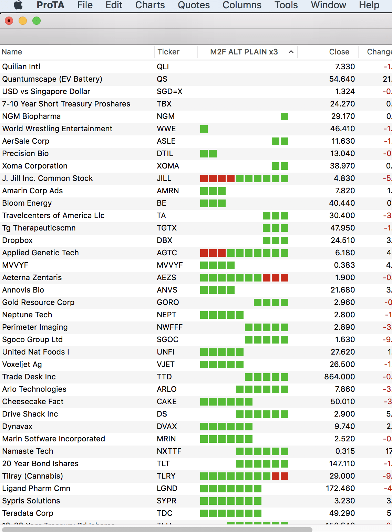392x532 pixels.
Task: Open the Quotes menu
Action: pyautogui.click(x=194, y=5)
